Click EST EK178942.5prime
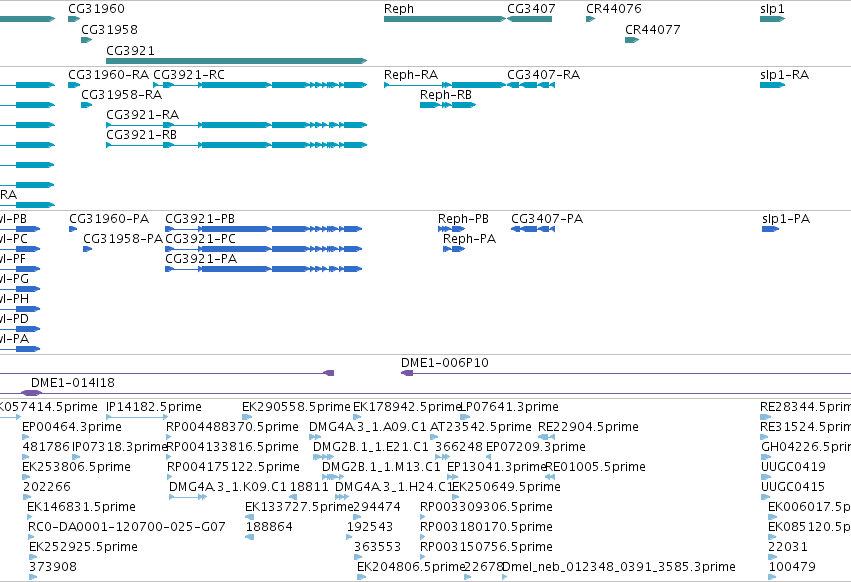The height and width of the screenshot is (582, 851). 357,417
